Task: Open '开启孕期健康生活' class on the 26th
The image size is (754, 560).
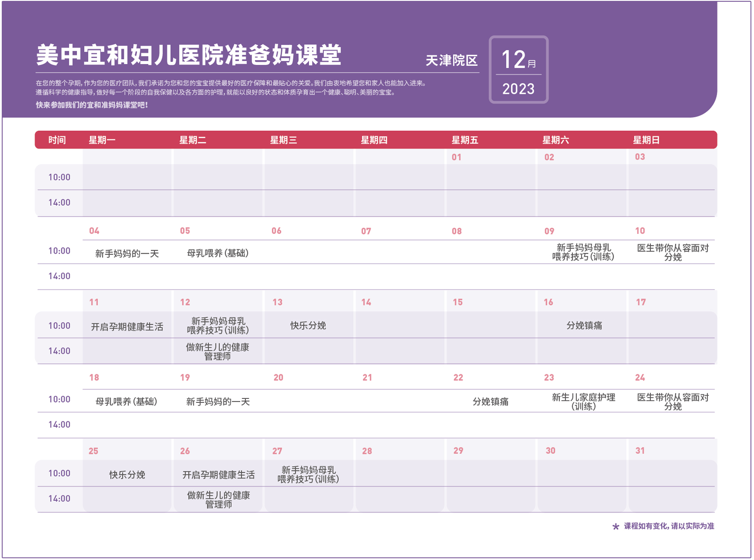Action: 218,475
